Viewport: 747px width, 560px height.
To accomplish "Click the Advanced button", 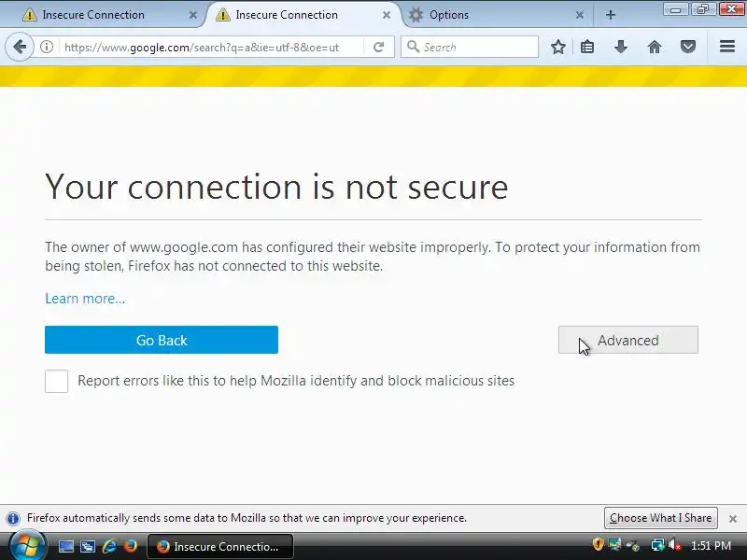I will coord(627,340).
